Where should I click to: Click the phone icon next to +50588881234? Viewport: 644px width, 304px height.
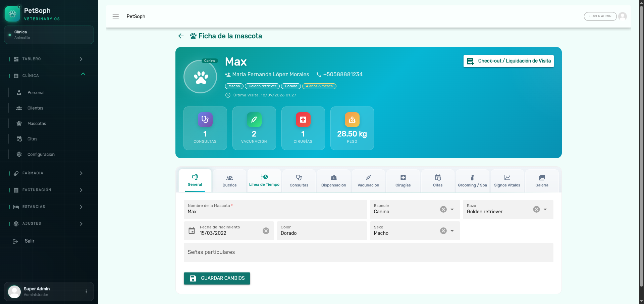(319, 75)
